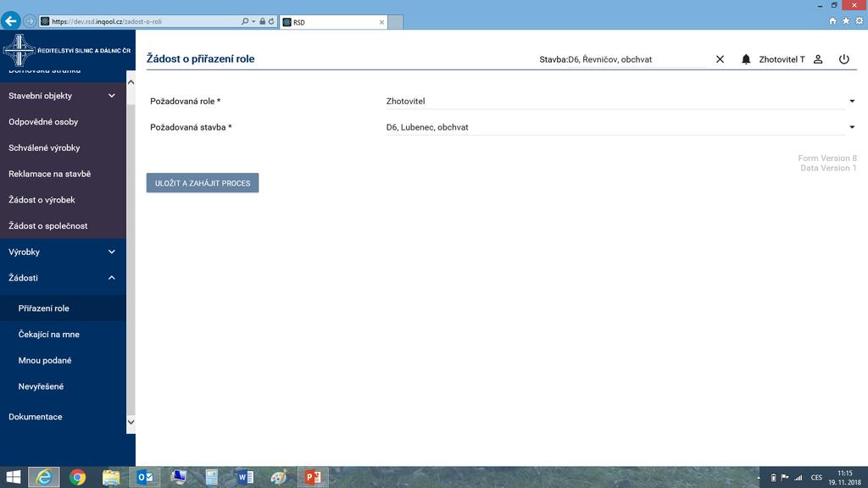Open browser tools gear icon

860,21
